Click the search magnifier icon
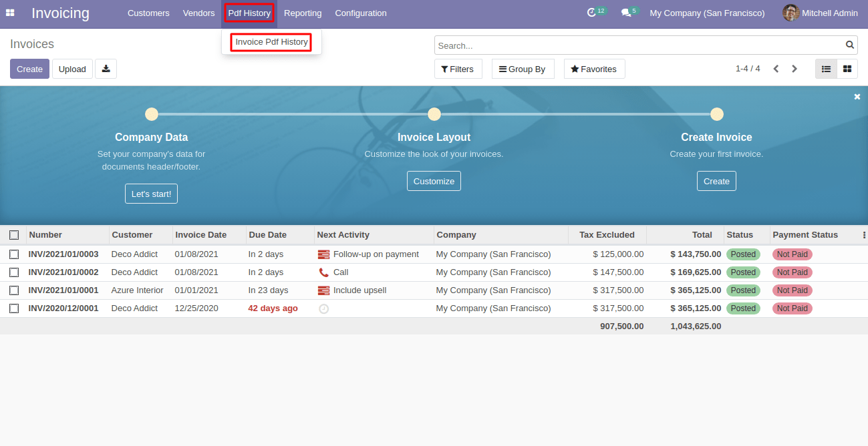This screenshot has height=446, width=868. [849, 45]
